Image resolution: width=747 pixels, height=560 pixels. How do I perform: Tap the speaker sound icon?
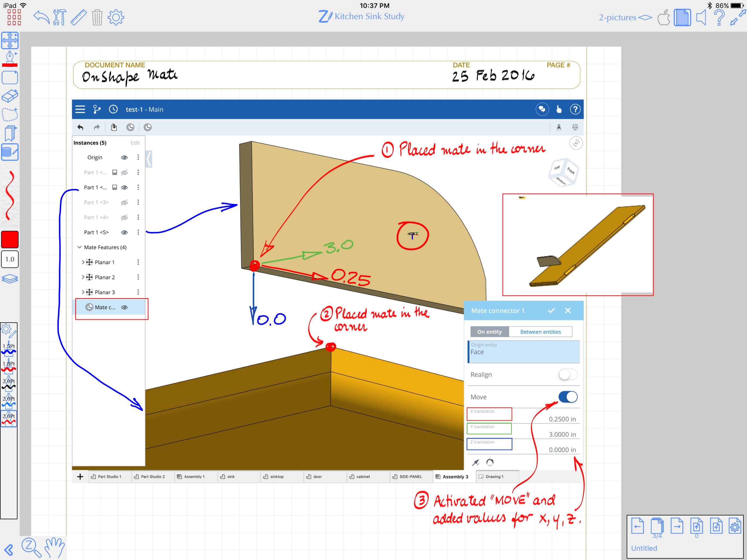tap(701, 17)
